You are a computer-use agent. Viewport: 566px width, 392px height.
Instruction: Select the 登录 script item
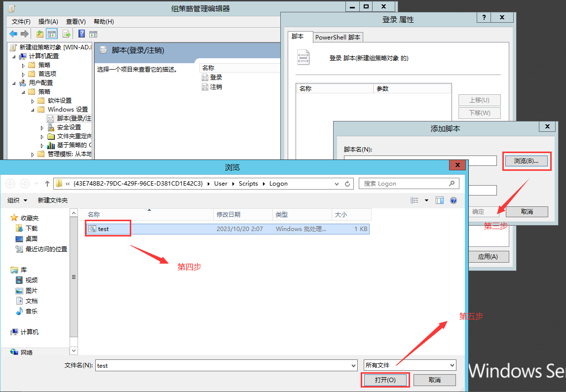(x=216, y=78)
